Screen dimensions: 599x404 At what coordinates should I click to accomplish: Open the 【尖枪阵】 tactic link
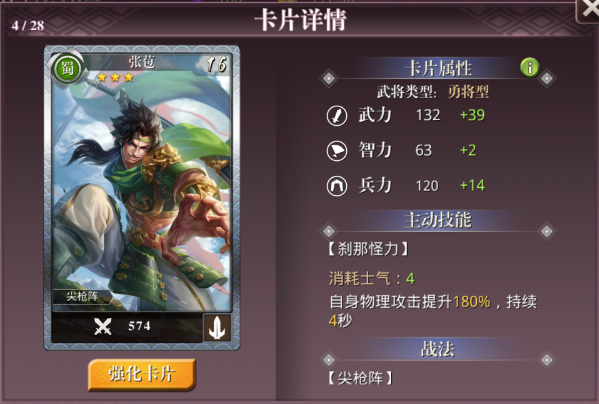coord(360,378)
